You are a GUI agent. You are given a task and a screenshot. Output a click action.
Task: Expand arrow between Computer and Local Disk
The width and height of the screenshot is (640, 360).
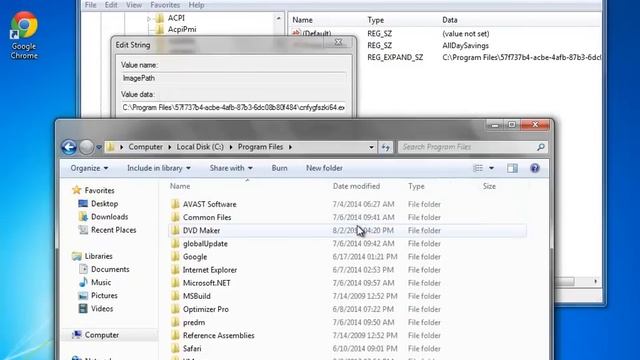coord(169,147)
